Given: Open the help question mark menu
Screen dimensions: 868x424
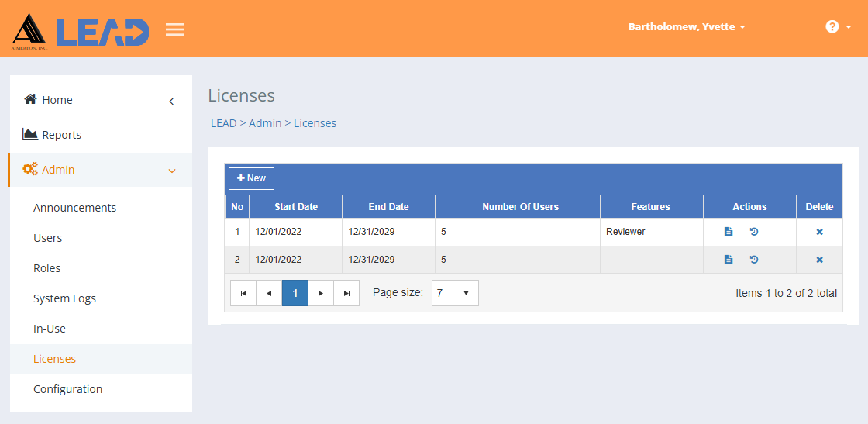Looking at the screenshot, I should coord(837,27).
